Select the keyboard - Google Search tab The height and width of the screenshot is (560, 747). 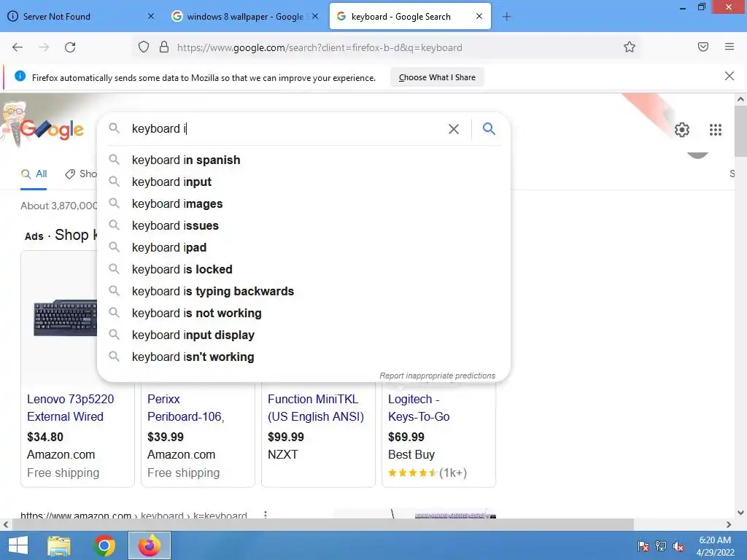410,17
